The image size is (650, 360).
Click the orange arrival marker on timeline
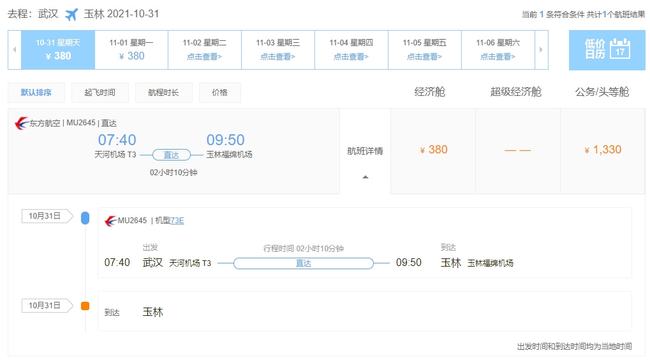[85, 306]
